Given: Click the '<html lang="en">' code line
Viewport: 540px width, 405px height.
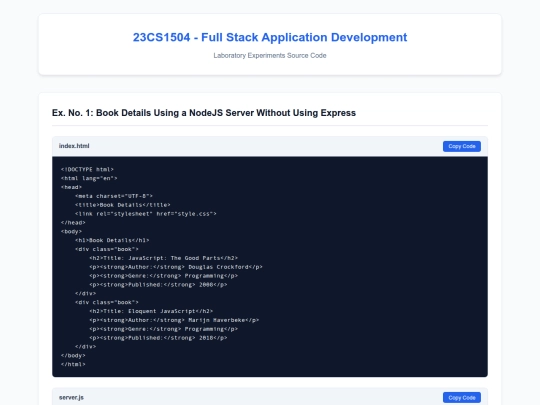Looking at the screenshot, I should (89, 178).
